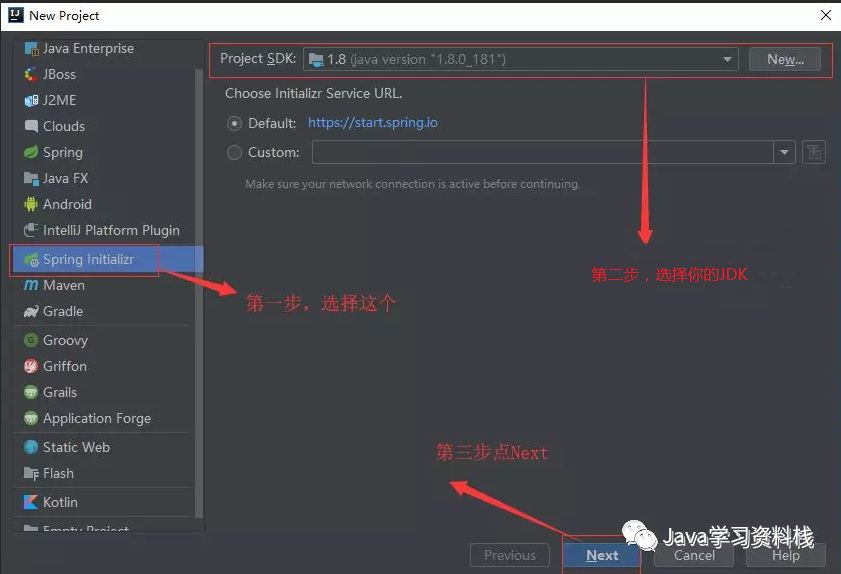Image resolution: width=841 pixels, height=574 pixels.
Task: Click the Grails icon
Action: 31,392
